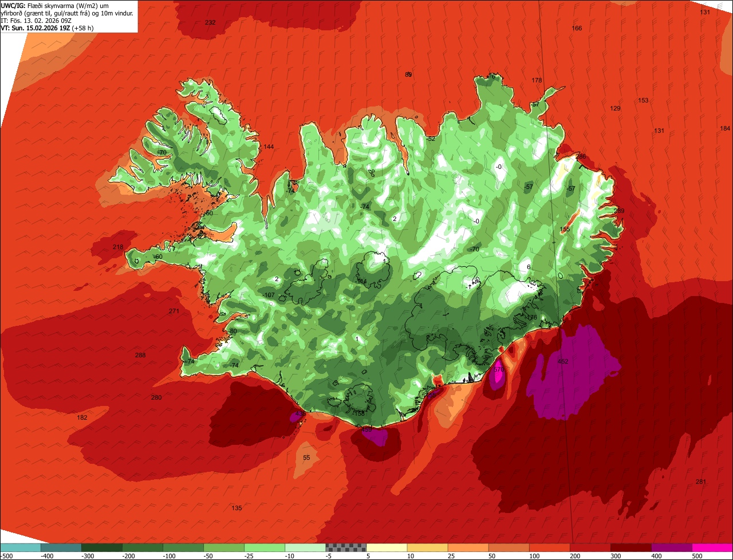733x560 pixels.
Task: Click the map value '232'
Action: pyautogui.click(x=210, y=22)
